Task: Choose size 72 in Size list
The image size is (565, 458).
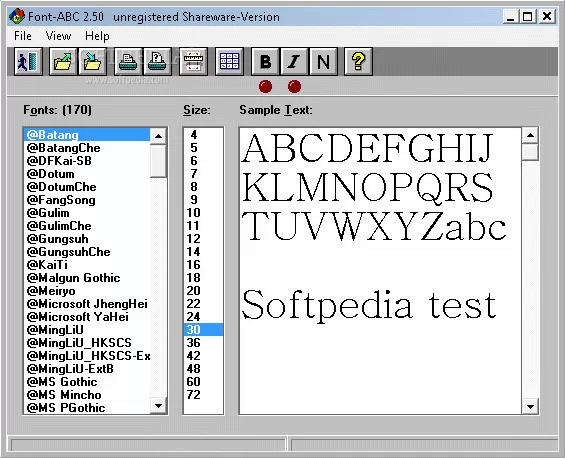Action: click(x=203, y=395)
